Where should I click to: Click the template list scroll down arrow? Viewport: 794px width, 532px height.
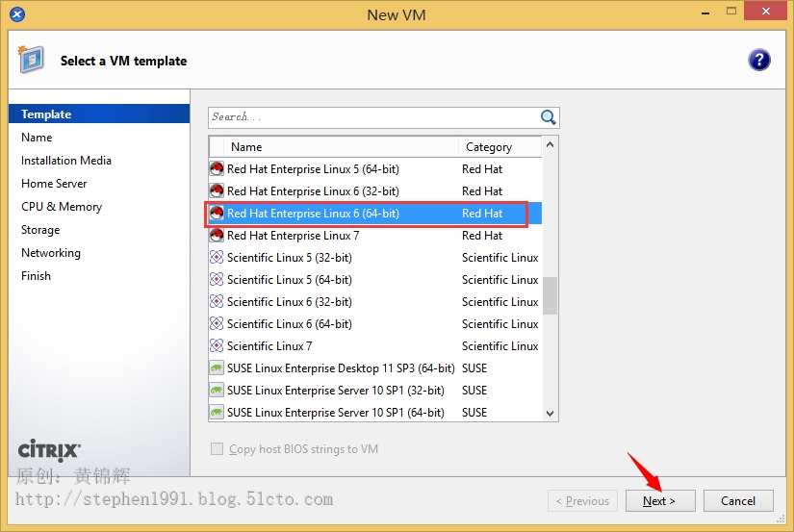pos(550,413)
